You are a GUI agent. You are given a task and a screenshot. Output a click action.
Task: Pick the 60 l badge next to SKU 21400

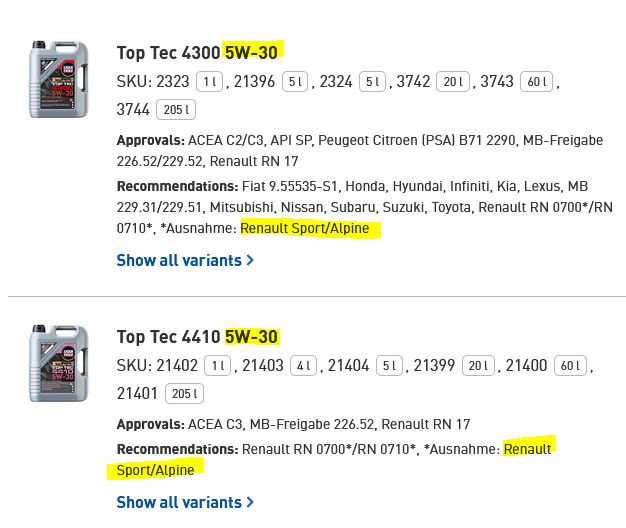tap(571, 366)
